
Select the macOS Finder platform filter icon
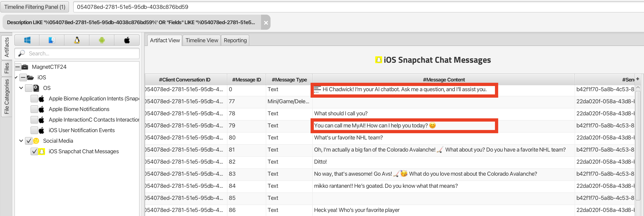pos(52,40)
